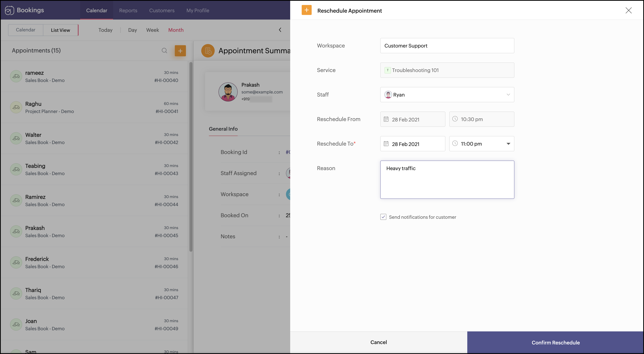Open the Reschedule To date picker
The width and height of the screenshot is (644, 354).
[412, 144]
